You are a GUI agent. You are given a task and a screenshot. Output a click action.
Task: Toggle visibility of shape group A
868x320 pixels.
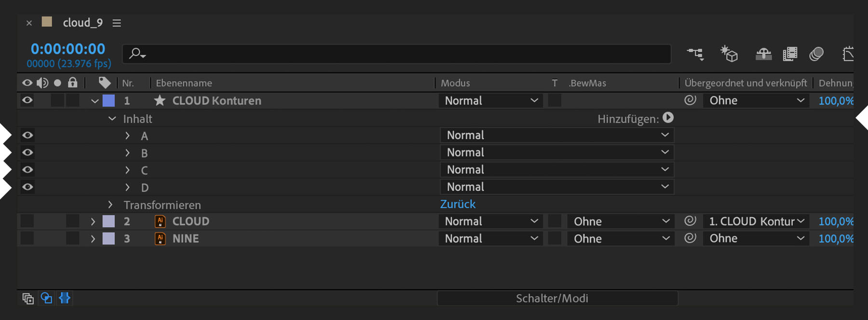27,135
